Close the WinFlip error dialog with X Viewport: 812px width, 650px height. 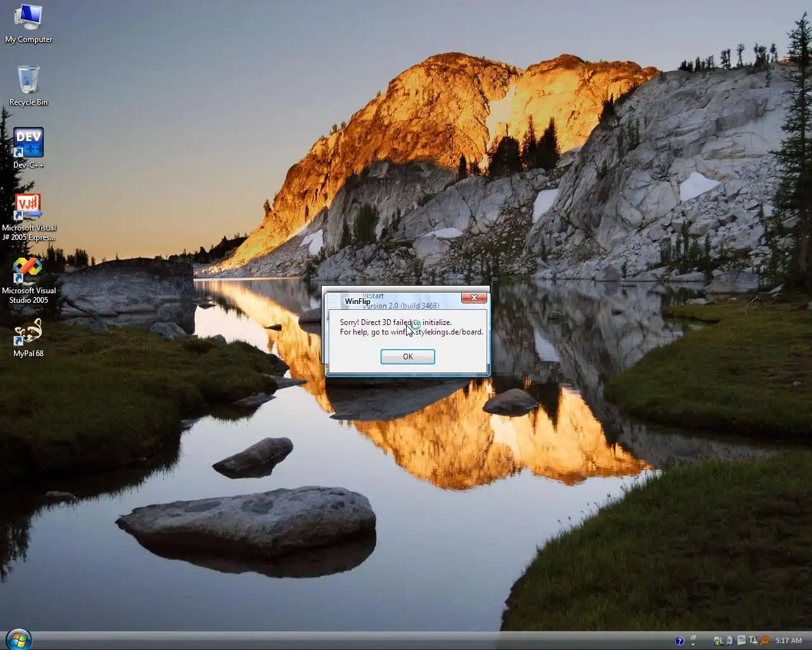(x=474, y=298)
